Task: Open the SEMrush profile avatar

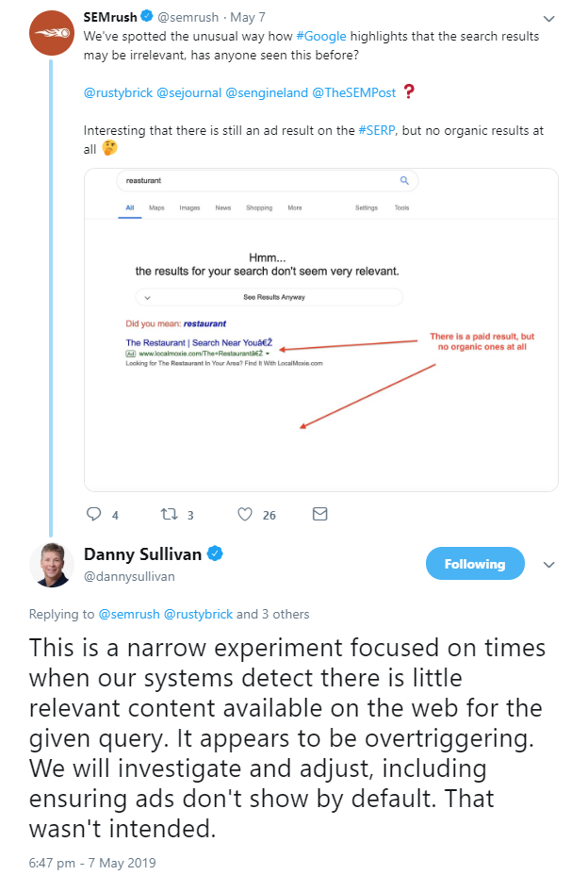Action: pyautogui.click(x=52, y=33)
